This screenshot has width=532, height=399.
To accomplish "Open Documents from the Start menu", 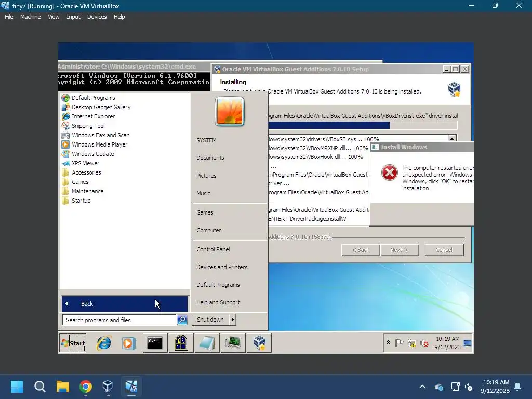I will coord(210,158).
